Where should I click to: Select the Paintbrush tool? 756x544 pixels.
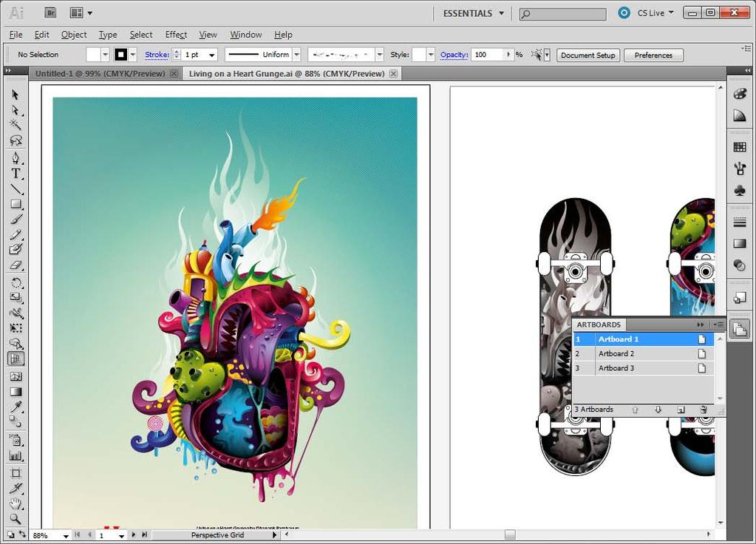(x=16, y=220)
